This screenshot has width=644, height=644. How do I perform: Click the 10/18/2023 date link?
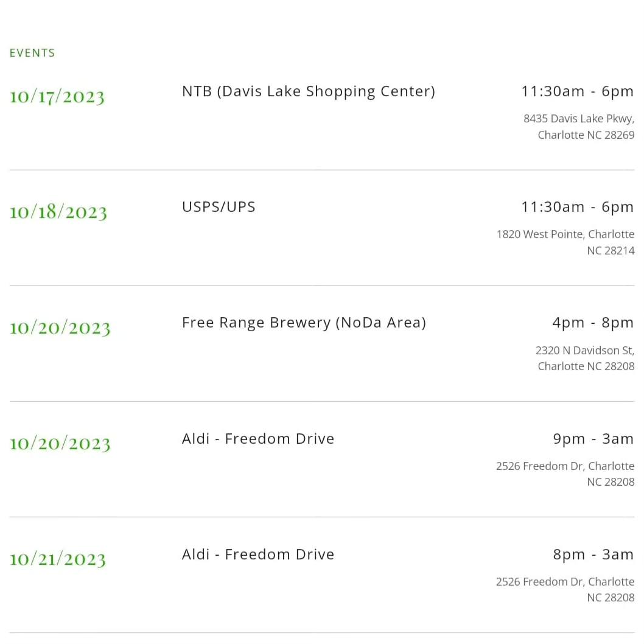pos(58,212)
